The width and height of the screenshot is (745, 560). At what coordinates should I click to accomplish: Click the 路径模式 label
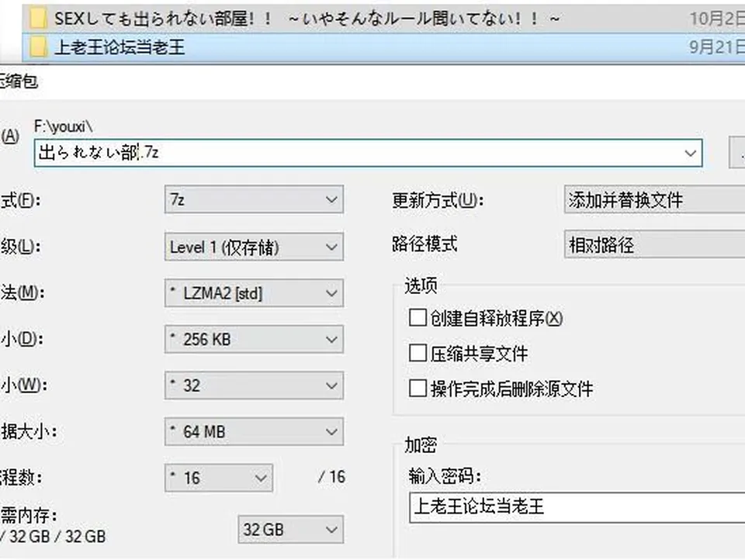tap(424, 244)
